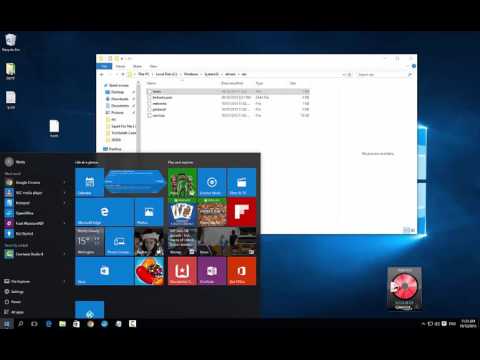Expand File Explorer arrow in Start menu
This screenshot has height=360, width=480.
65,281
